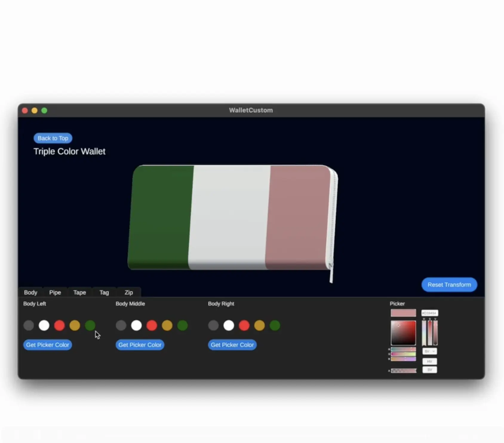Image resolution: width=504 pixels, height=443 pixels.
Task: Pick gold swatch under Body Middle
Action: (x=167, y=325)
